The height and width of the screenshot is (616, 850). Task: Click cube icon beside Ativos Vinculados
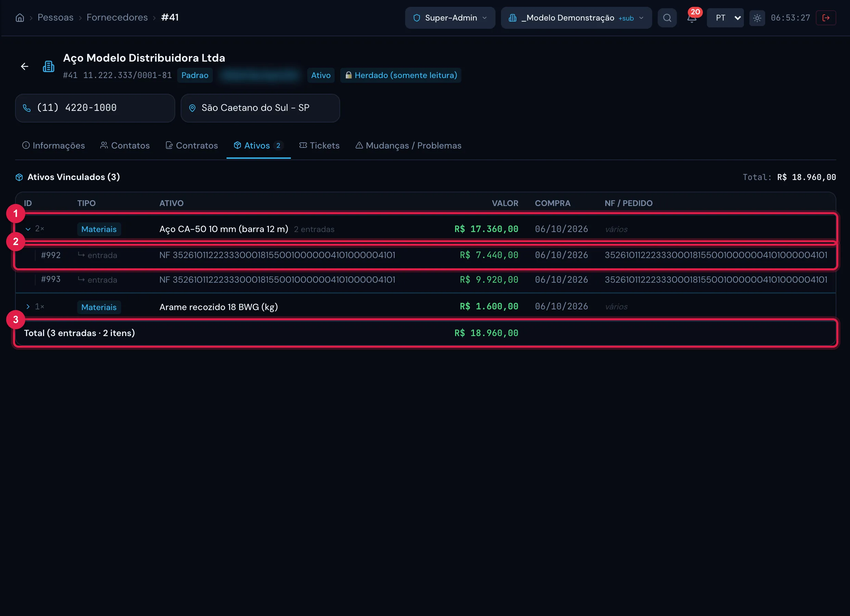coord(19,177)
